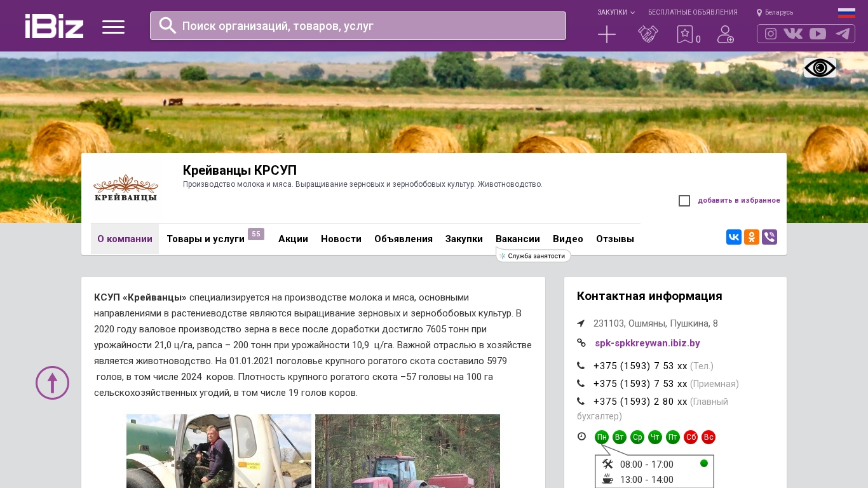The height and width of the screenshot is (488, 868).
Task: Reveal the Главный бухгалтер phone number
Action: click(640, 402)
